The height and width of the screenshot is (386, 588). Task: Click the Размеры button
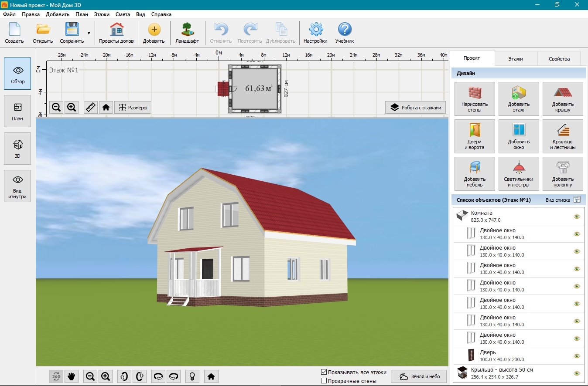coord(133,108)
